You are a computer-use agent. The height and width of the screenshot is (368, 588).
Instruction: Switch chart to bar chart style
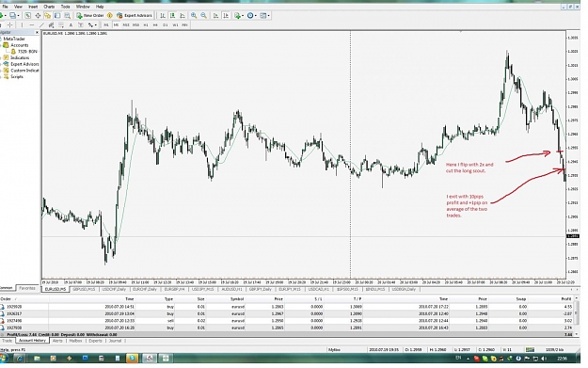(x=163, y=15)
